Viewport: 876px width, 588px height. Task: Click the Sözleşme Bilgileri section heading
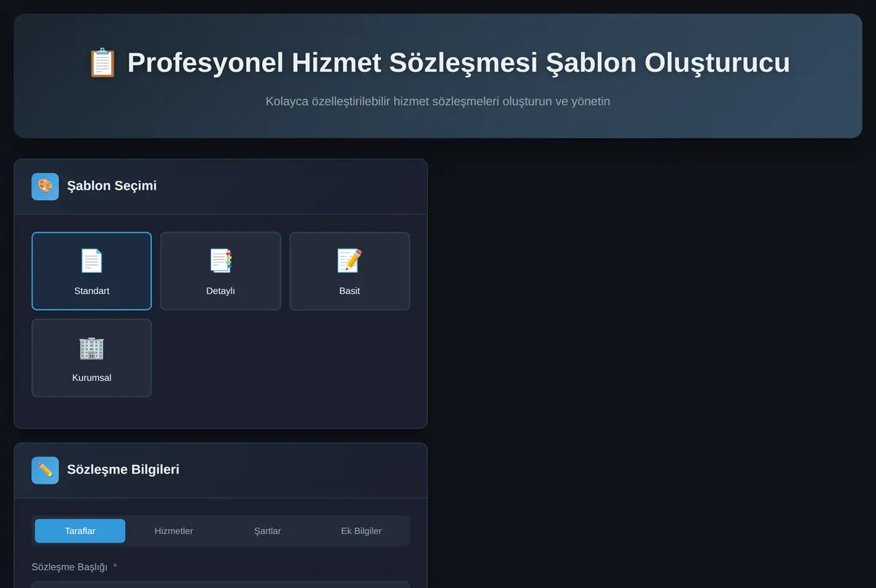pyautogui.click(x=123, y=470)
